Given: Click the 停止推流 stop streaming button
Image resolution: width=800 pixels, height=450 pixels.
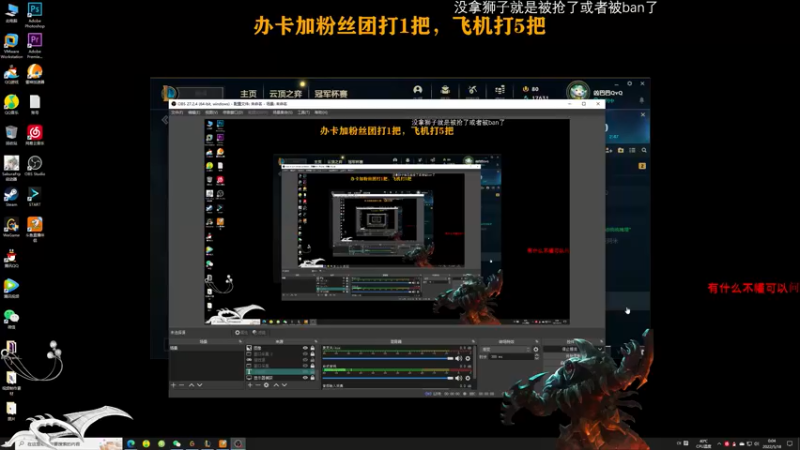Looking at the screenshot, I should pyautogui.click(x=570, y=349).
